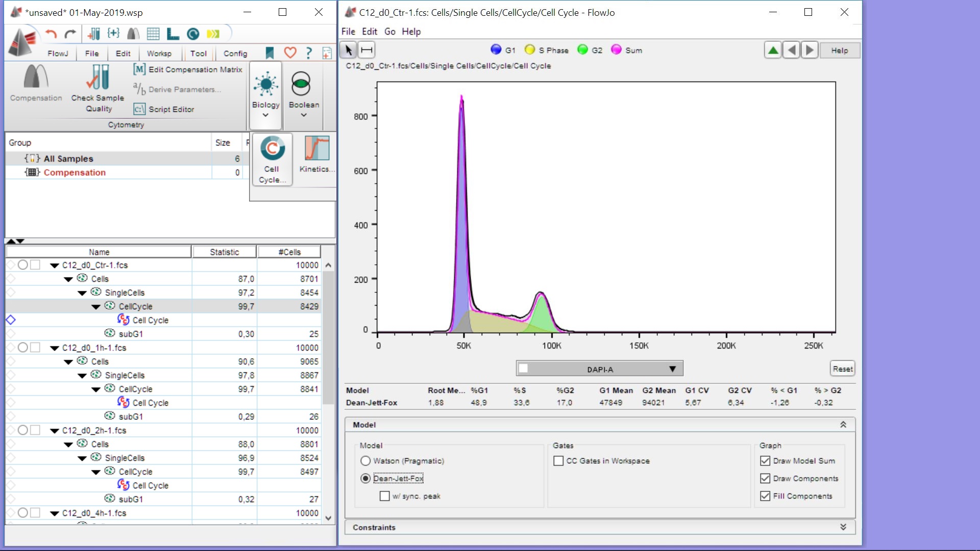The height and width of the screenshot is (551, 980).
Task: Click the undo arrow icon
Action: click(x=51, y=34)
